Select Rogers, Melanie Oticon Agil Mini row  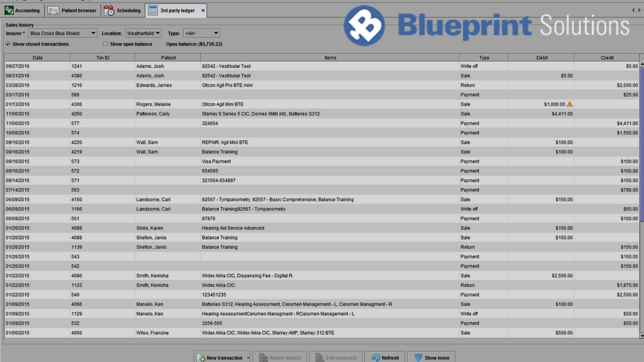[x=322, y=105]
